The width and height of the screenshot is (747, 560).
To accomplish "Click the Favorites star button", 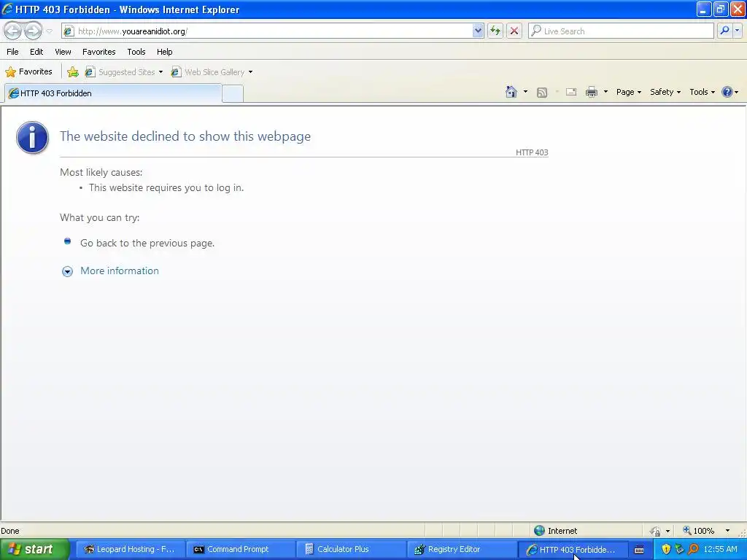I will point(28,72).
